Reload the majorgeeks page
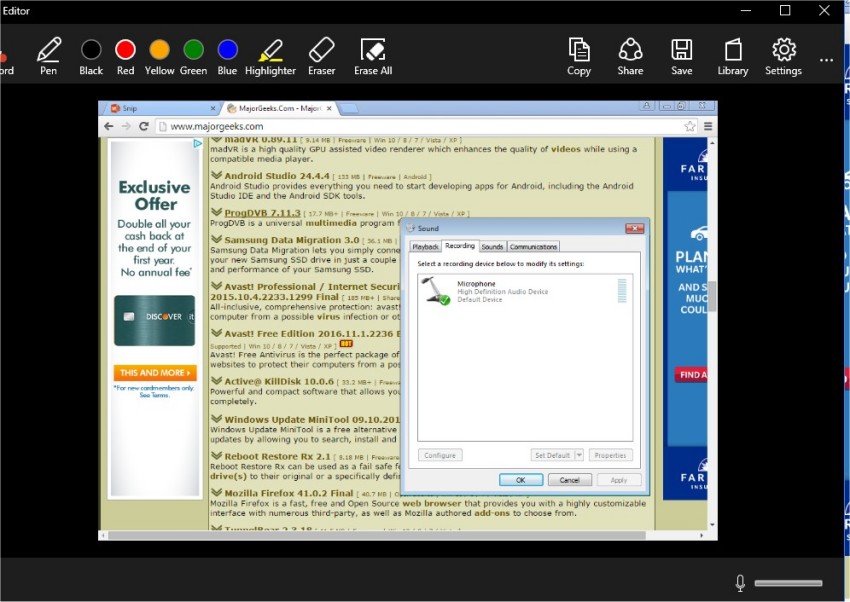Image resolution: width=850 pixels, height=602 pixels. [x=144, y=126]
